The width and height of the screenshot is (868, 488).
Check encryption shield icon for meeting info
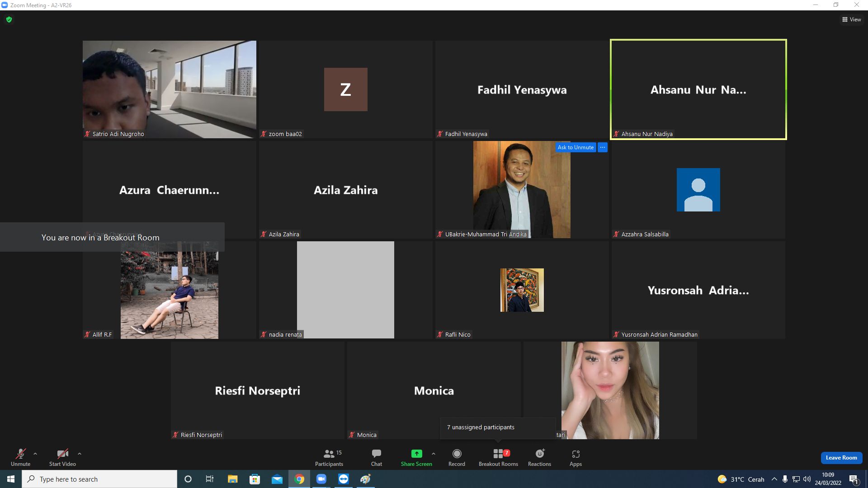[9, 19]
